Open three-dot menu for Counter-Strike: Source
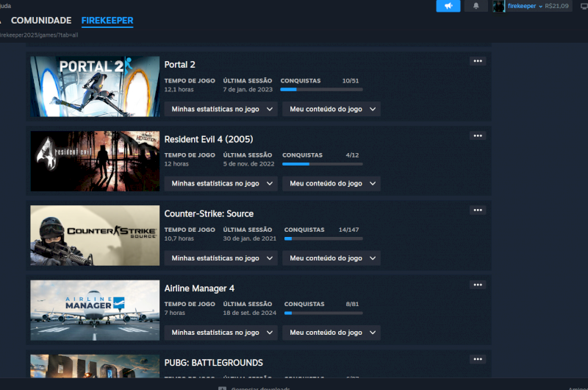The height and width of the screenshot is (390, 588). pos(478,210)
